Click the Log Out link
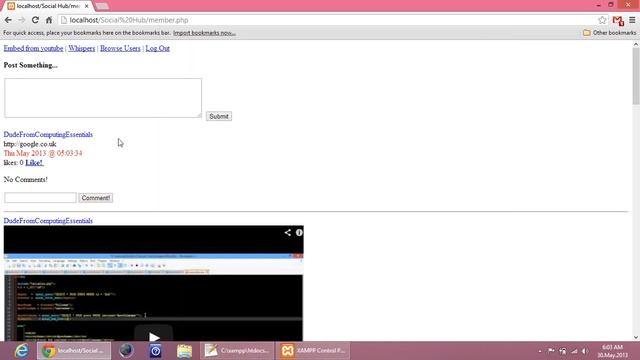 click(x=158, y=48)
